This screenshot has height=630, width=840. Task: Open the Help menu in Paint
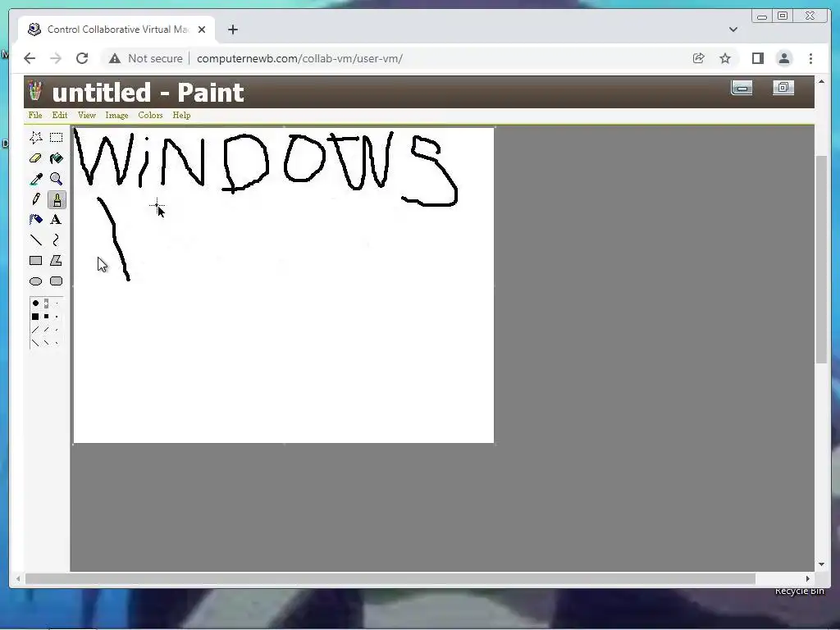pyautogui.click(x=181, y=115)
